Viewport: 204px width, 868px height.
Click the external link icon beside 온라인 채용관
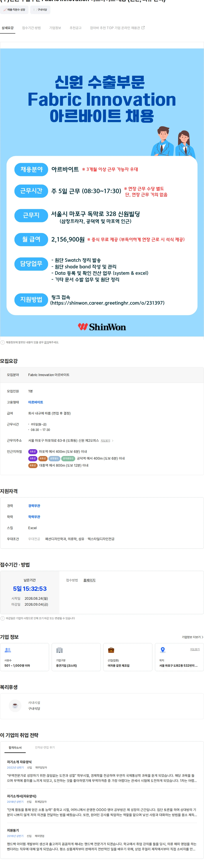click(x=143, y=28)
